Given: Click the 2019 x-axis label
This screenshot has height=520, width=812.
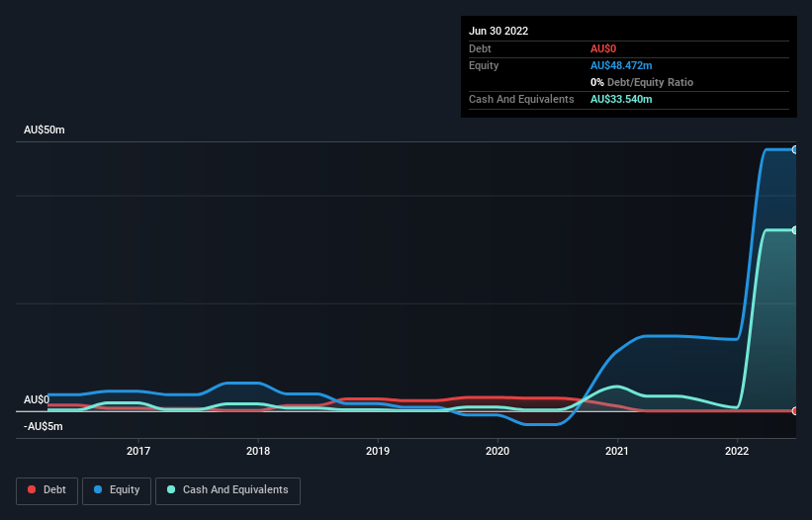Looking at the screenshot, I should tap(378, 451).
